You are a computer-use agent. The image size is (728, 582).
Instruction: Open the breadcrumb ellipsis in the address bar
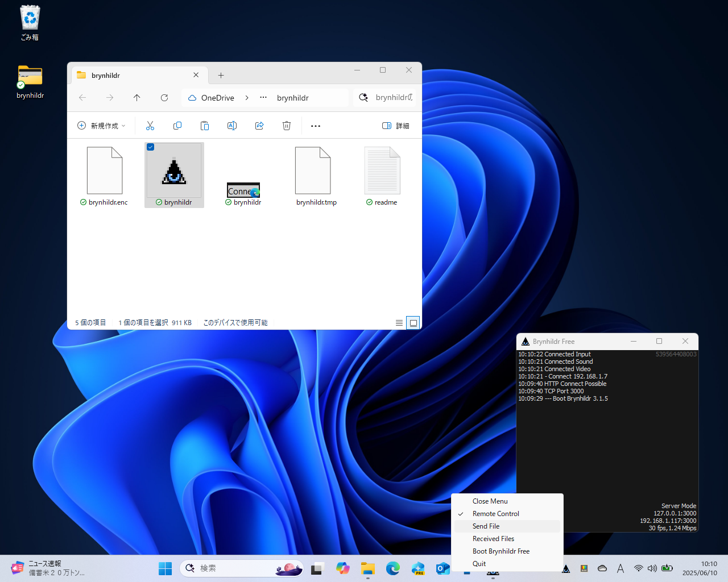point(262,97)
